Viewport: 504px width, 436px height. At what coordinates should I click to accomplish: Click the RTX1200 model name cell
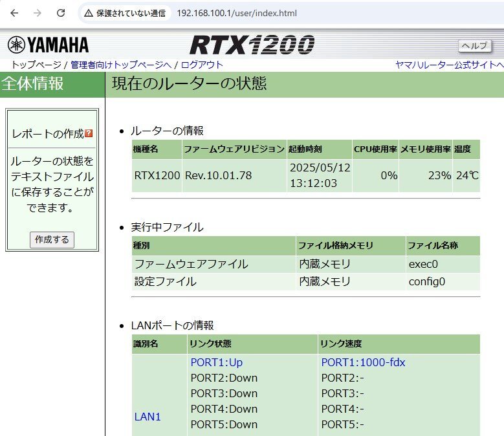(157, 175)
